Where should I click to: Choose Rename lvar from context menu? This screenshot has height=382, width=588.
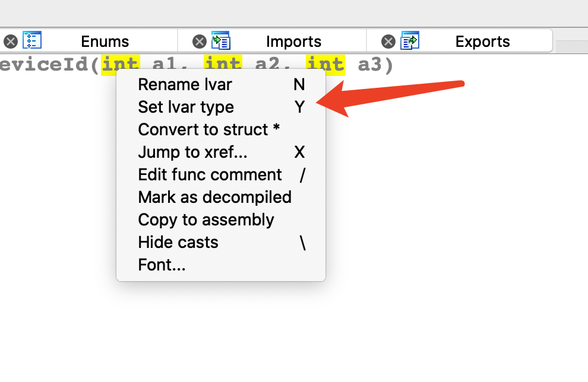(185, 84)
